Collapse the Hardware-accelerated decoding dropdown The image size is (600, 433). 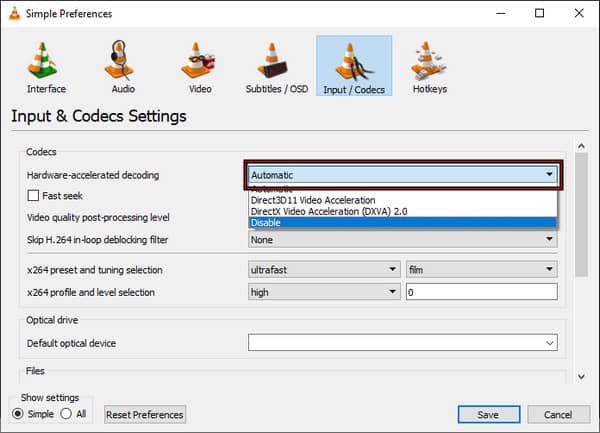[403, 175]
